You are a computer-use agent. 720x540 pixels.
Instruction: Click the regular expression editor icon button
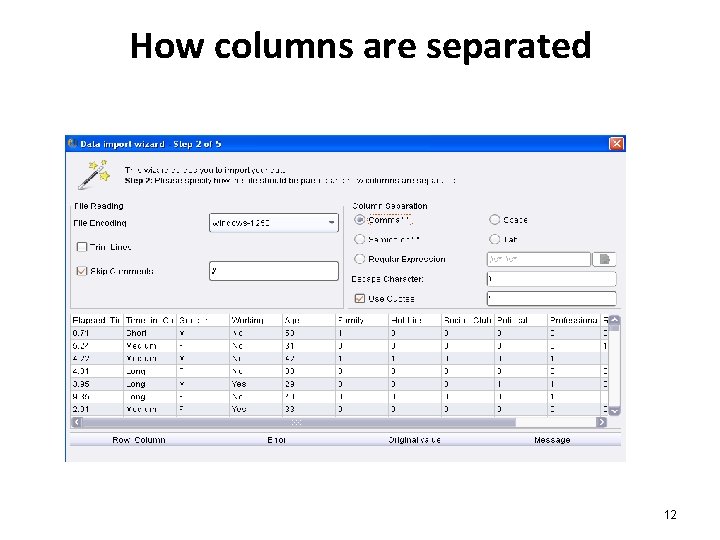[605, 259]
